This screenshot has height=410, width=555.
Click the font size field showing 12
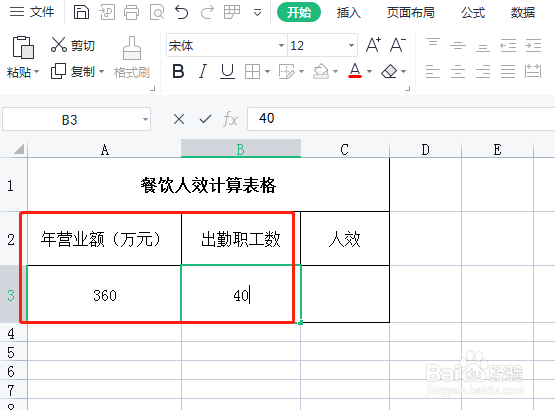pos(317,45)
